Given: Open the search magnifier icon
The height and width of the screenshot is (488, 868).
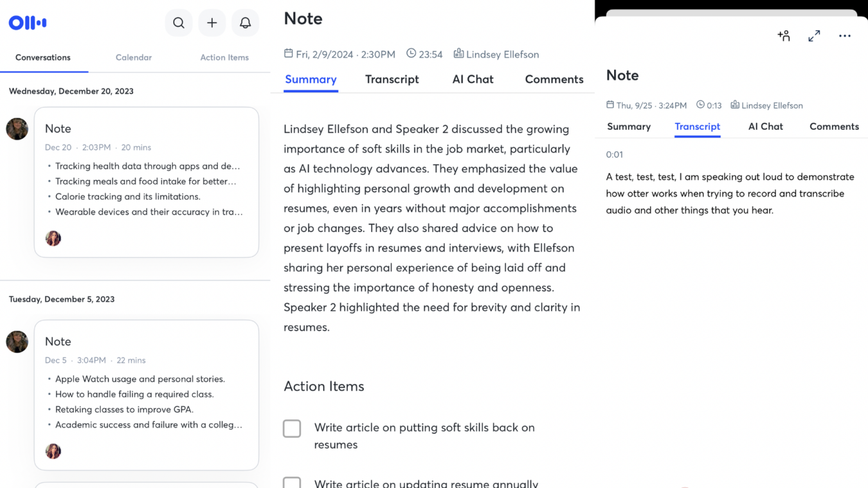Looking at the screenshot, I should point(178,23).
